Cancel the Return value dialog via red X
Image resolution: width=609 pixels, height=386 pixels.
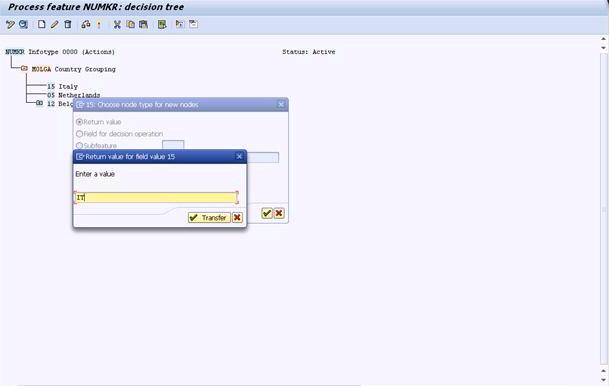pos(237,217)
